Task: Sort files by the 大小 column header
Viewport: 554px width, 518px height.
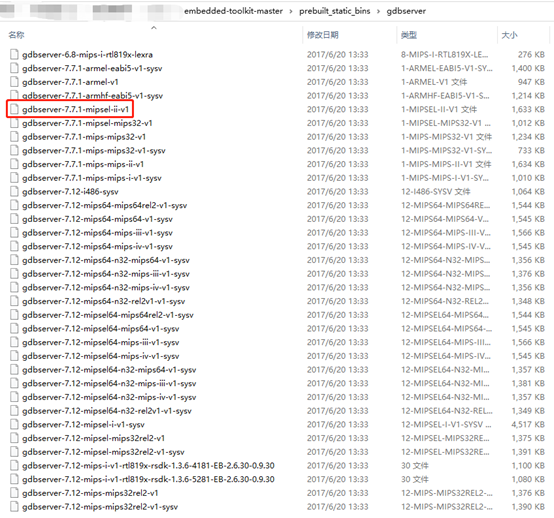Action: (x=509, y=35)
